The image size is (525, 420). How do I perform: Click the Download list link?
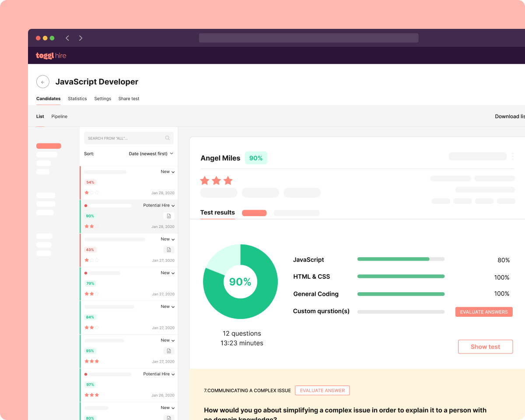point(510,116)
